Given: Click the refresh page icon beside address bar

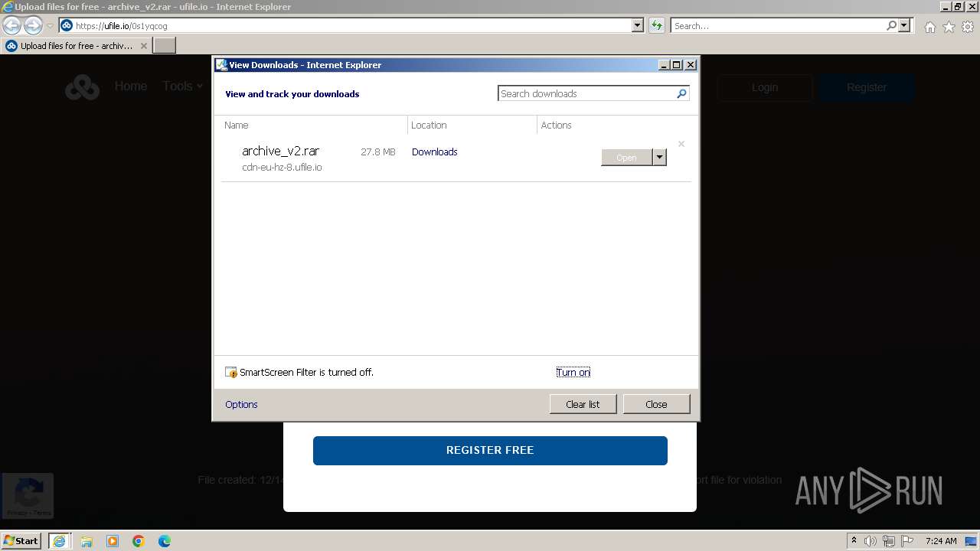Looking at the screenshot, I should point(656,25).
